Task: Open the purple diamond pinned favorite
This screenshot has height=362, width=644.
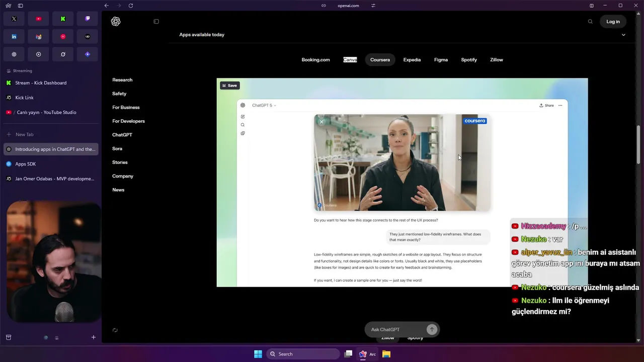Action: click(x=88, y=54)
